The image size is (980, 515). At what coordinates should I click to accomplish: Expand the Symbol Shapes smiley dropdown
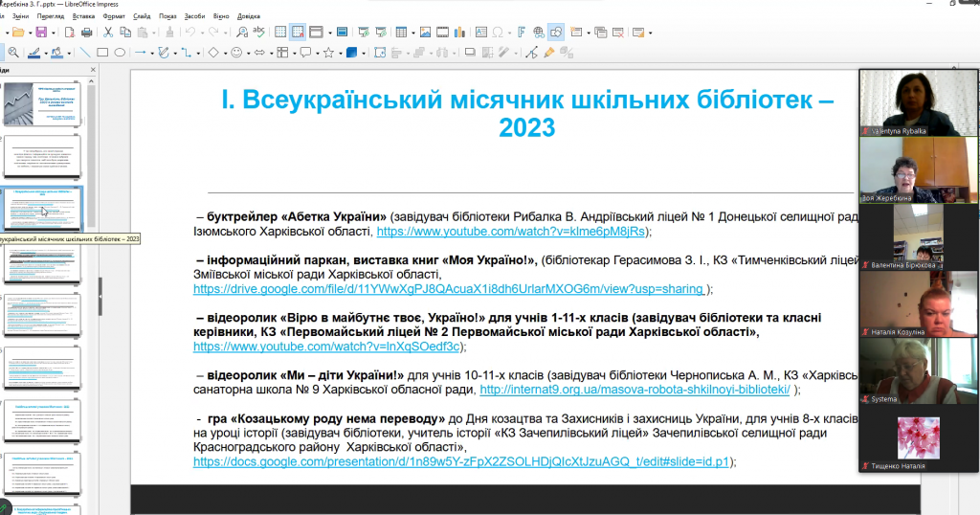coord(248,53)
